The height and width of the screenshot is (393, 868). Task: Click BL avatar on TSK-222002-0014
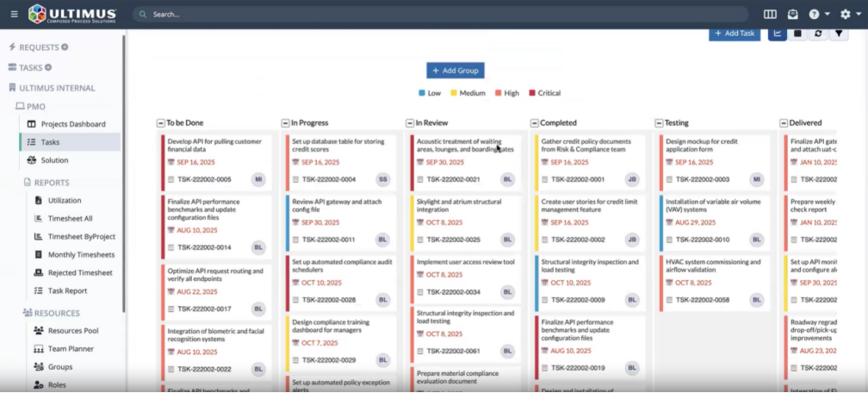(258, 247)
